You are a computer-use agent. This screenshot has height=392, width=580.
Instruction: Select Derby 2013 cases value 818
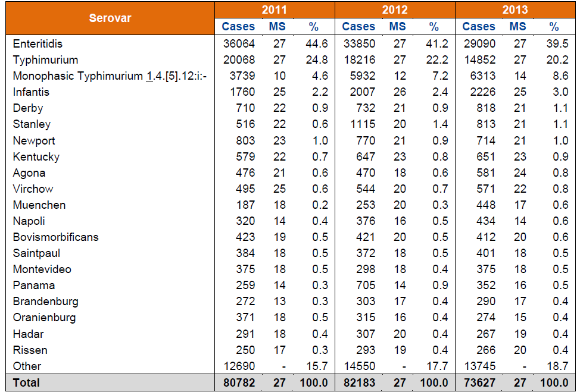coord(486,108)
